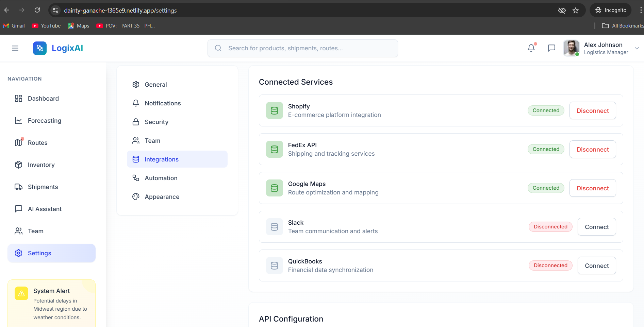Click the Inventory box icon

pyautogui.click(x=19, y=165)
